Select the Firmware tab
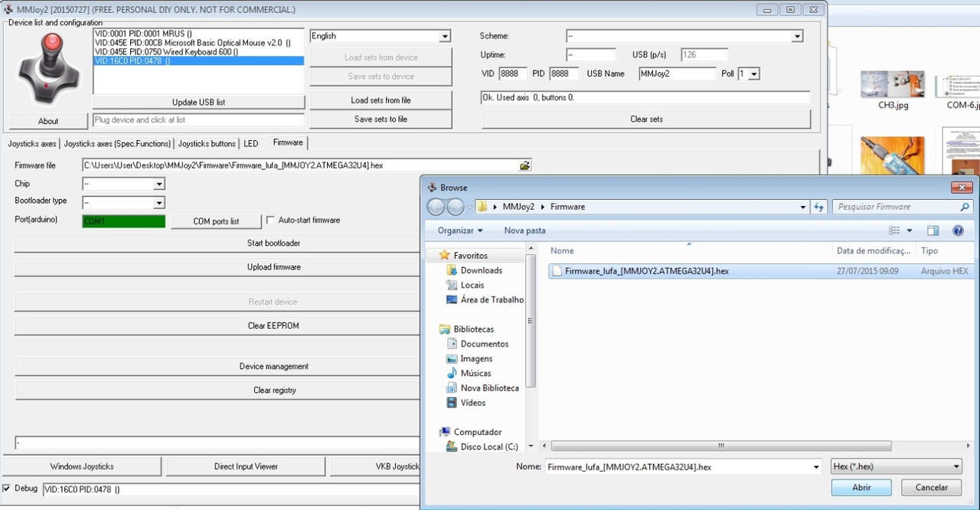 point(288,142)
